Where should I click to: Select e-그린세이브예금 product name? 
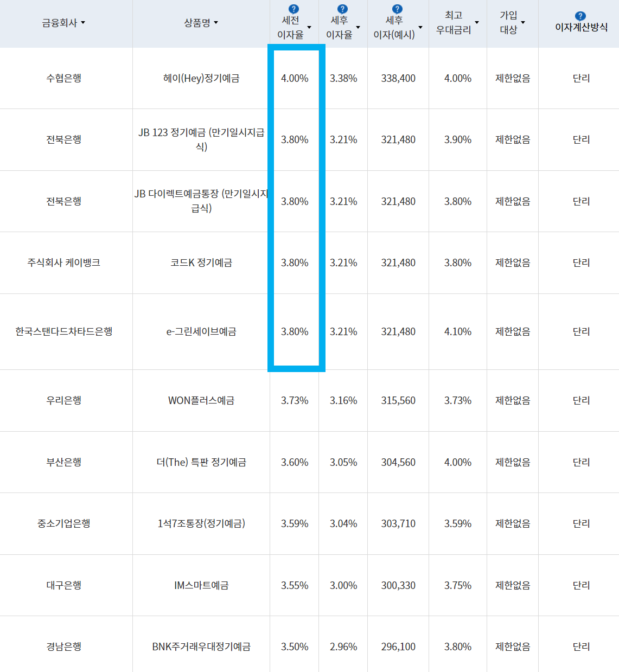201,331
